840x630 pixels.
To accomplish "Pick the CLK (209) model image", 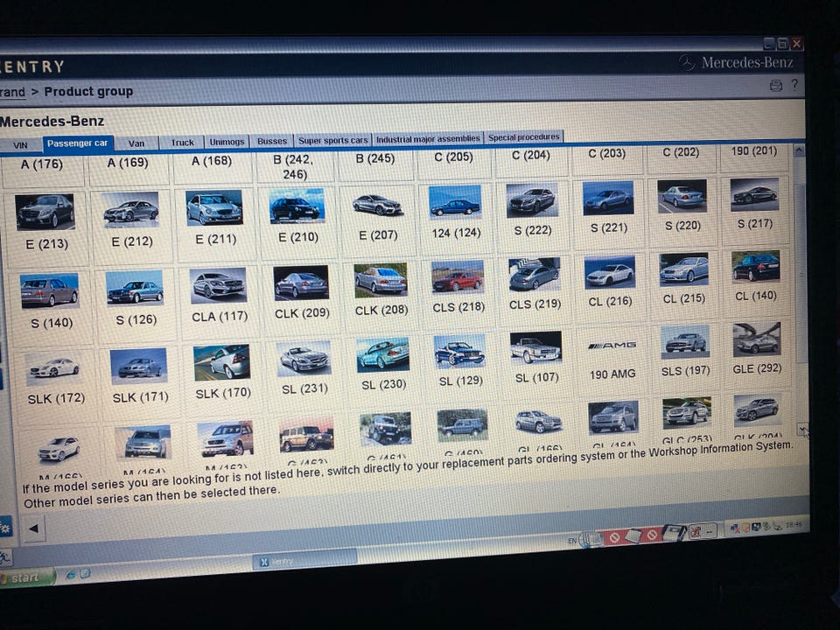I will [301, 283].
